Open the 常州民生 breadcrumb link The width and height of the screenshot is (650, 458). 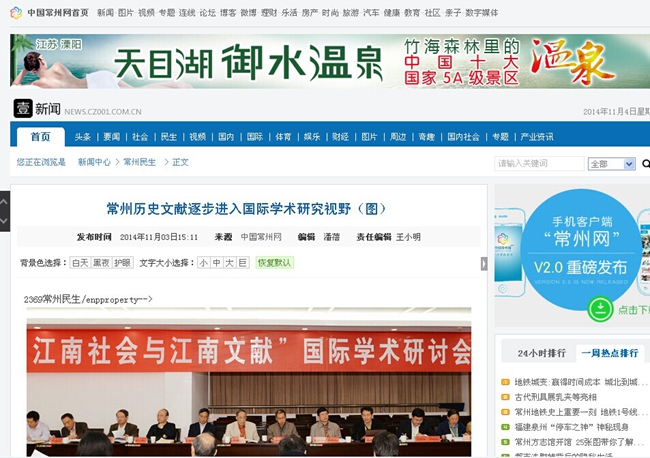[139, 162]
